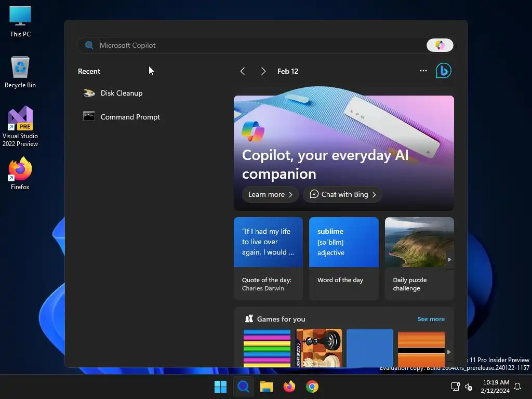Screen dimensions: 532x399
Task: Click the Copilot logo on the banner
Action: [x=253, y=131]
